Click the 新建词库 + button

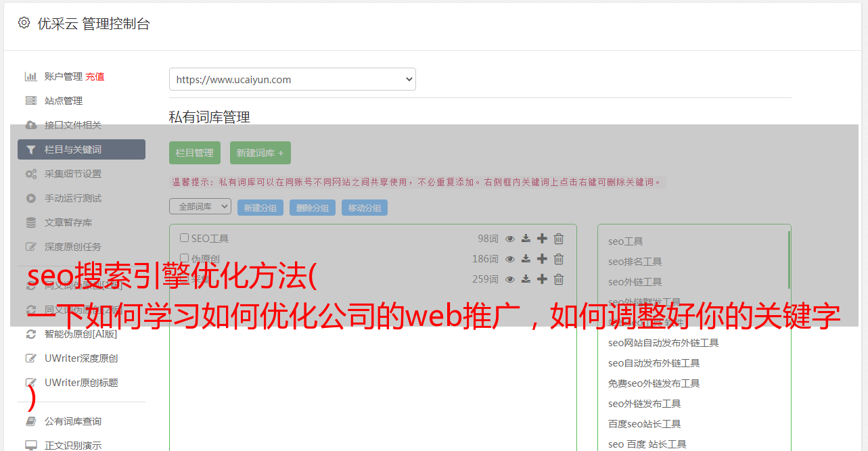pos(260,153)
